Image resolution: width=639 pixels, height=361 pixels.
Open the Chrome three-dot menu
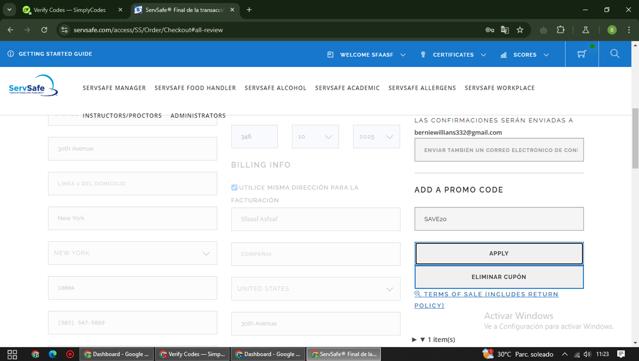tap(629, 30)
